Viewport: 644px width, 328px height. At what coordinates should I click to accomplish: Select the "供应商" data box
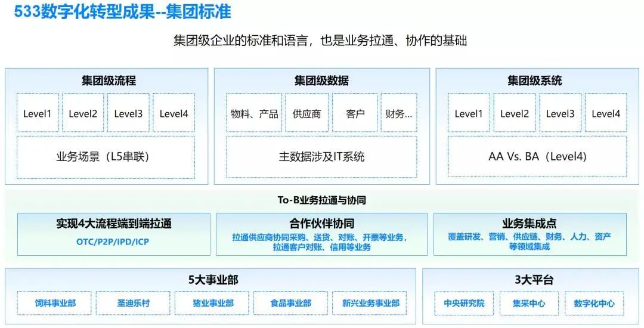[307, 113]
